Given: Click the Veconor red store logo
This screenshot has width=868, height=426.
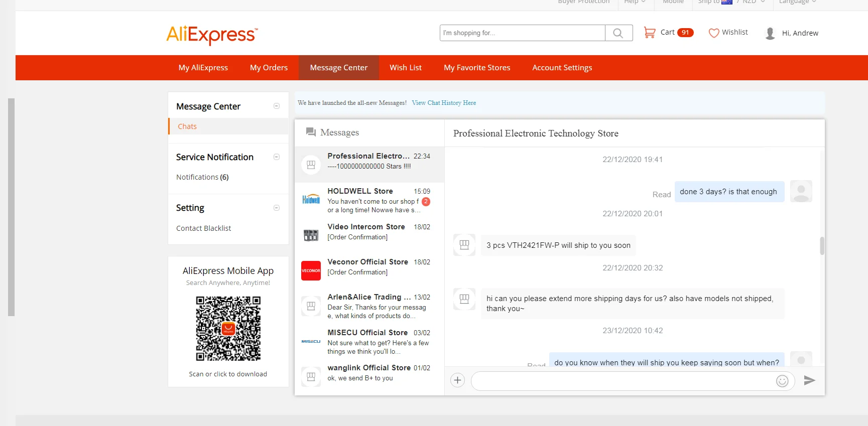Looking at the screenshot, I should click(x=311, y=270).
